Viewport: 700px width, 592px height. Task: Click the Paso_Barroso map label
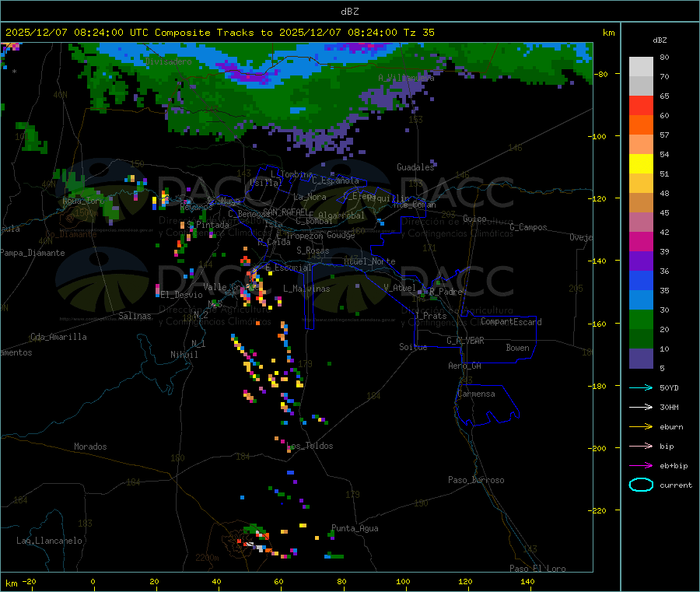pyautogui.click(x=476, y=480)
